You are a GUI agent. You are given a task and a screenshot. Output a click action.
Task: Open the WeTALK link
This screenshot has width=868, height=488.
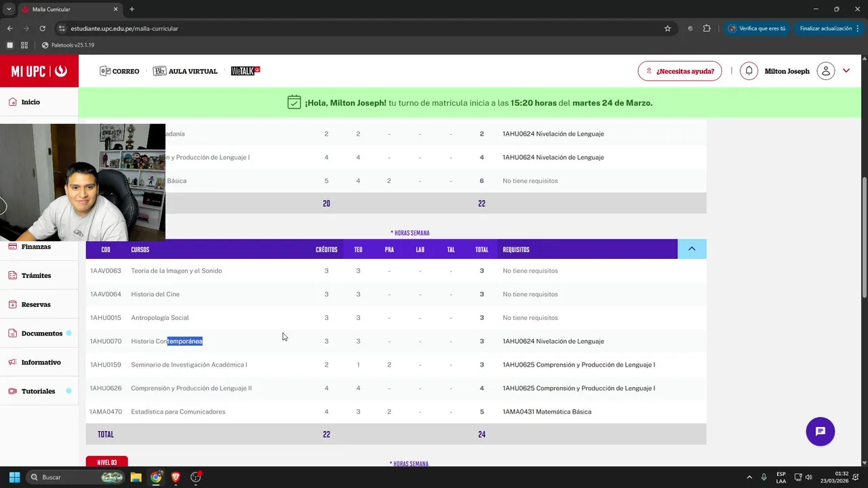(x=245, y=71)
